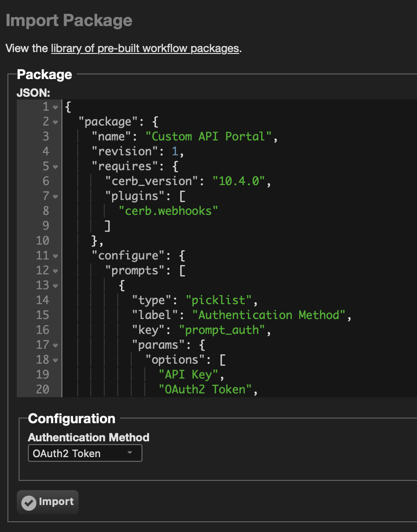Image resolution: width=417 pixels, height=532 pixels.
Task: Fold the prompt object on line 13
Action: (55, 286)
